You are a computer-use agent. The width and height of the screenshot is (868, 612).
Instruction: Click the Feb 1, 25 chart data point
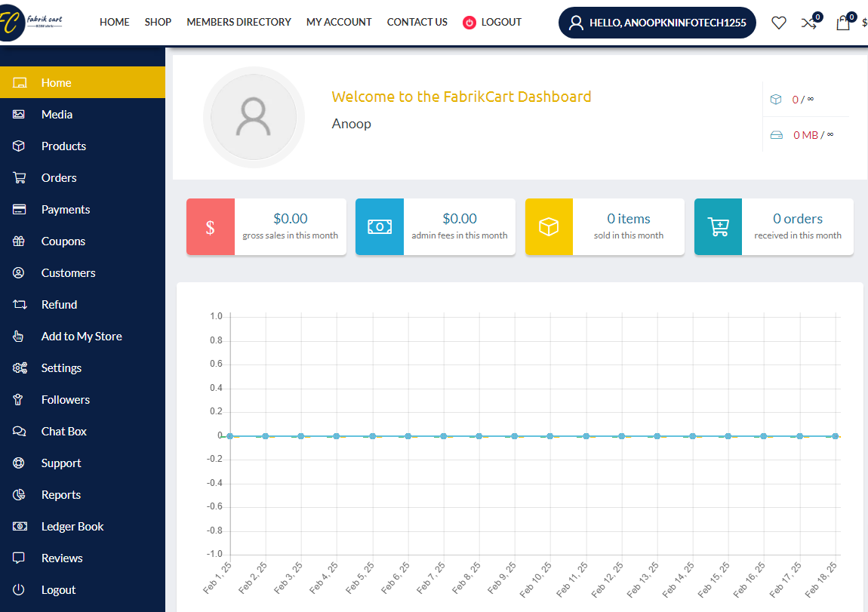coord(229,436)
